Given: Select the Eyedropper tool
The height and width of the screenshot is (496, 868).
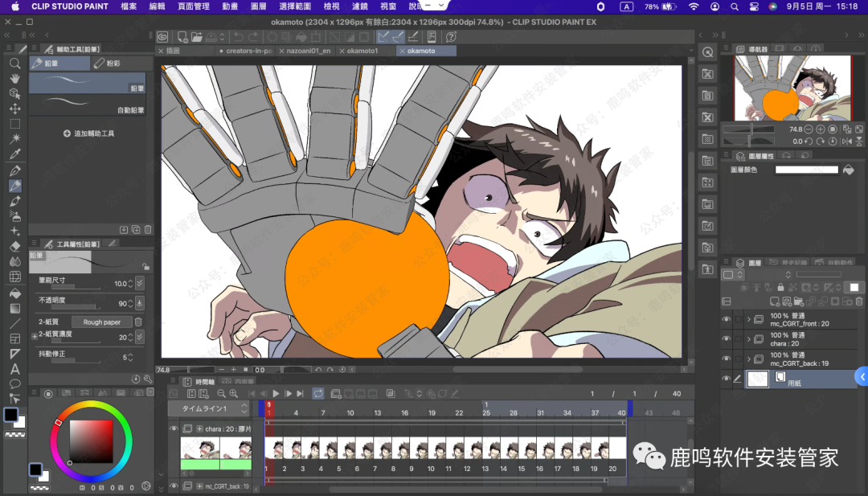Looking at the screenshot, I should [x=14, y=154].
